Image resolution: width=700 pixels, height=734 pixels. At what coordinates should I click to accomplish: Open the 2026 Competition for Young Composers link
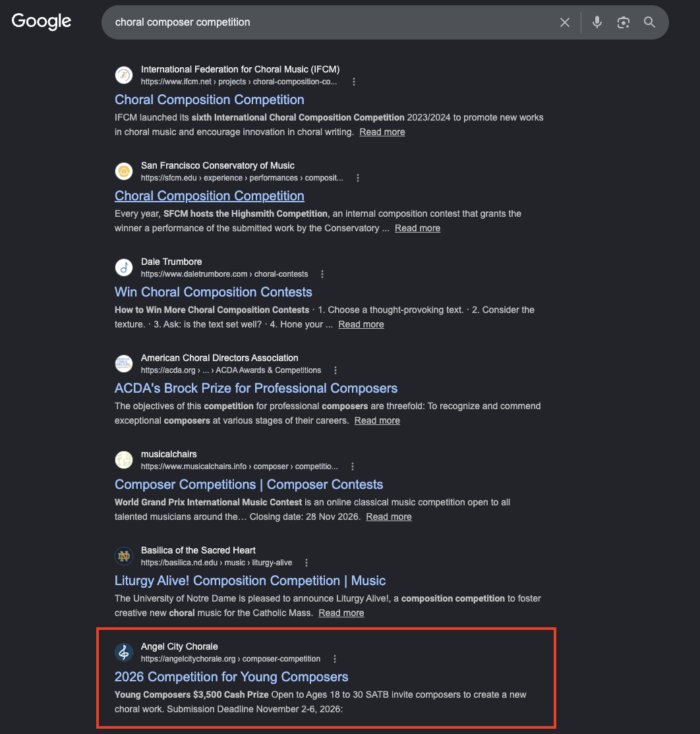pos(231,677)
